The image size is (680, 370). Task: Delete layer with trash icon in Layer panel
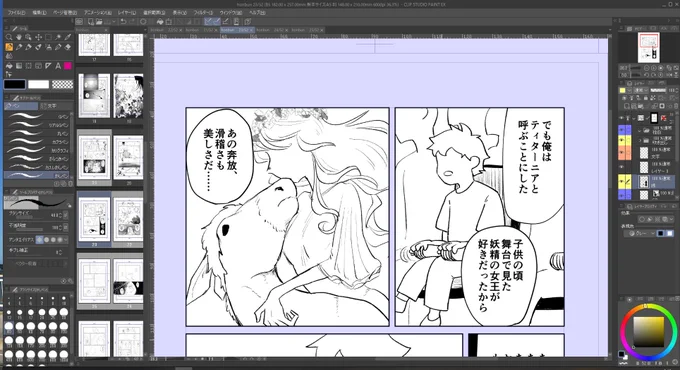675,105
